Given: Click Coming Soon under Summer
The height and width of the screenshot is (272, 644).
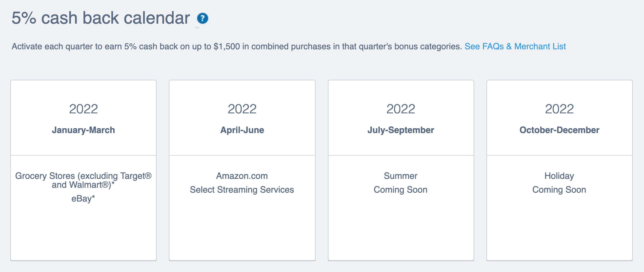Looking at the screenshot, I should click(x=401, y=190).
